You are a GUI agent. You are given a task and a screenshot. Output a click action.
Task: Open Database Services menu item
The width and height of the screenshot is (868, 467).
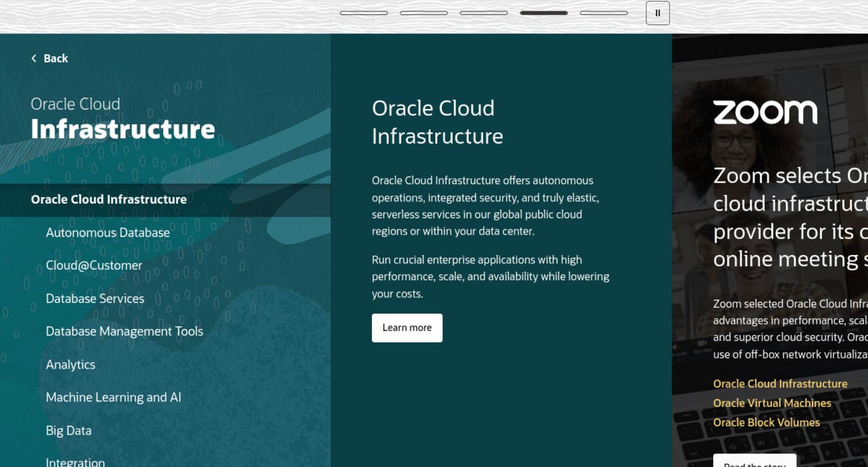(x=95, y=299)
